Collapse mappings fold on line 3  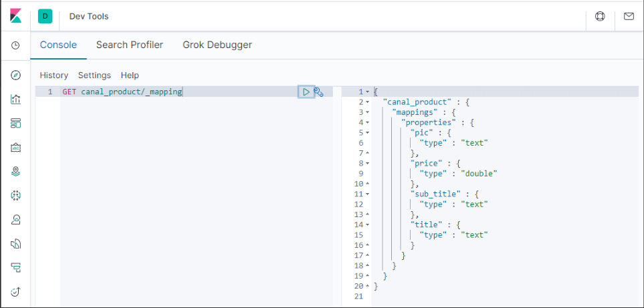368,112
